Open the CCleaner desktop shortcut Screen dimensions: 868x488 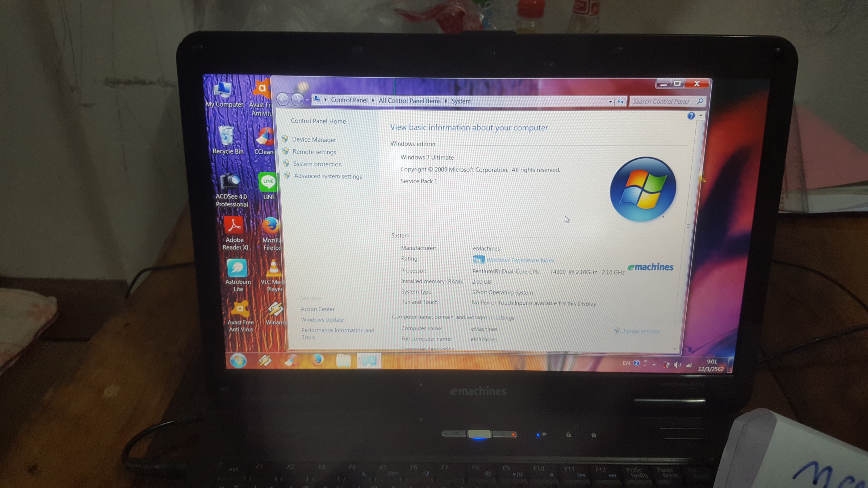(264, 141)
